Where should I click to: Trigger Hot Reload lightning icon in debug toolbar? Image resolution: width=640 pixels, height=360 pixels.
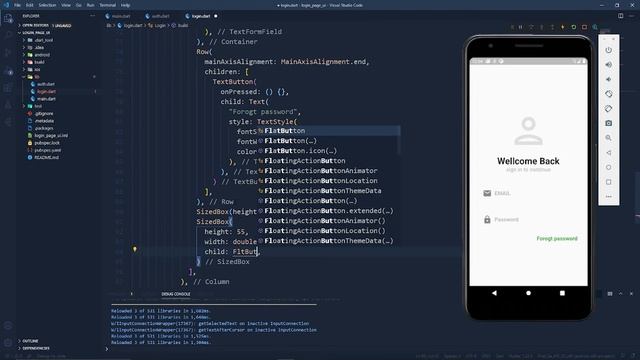(563, 27)
